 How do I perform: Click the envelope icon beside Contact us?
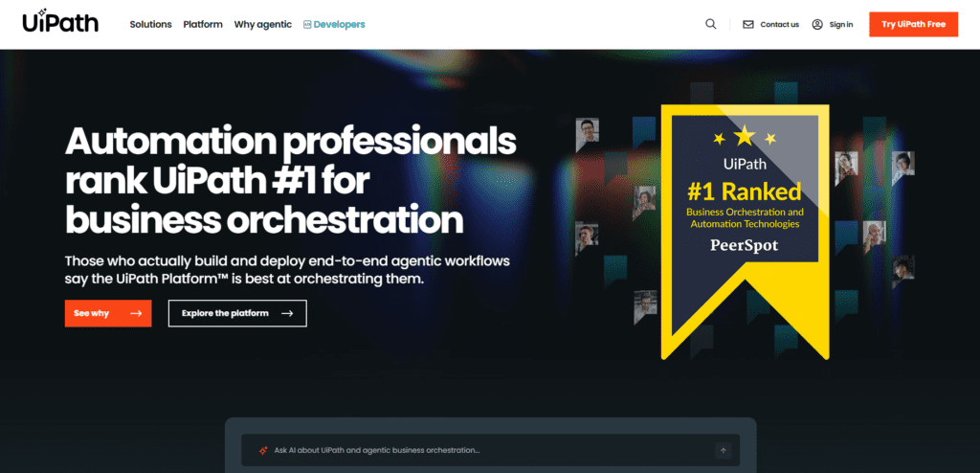click(x=748, y=24)
